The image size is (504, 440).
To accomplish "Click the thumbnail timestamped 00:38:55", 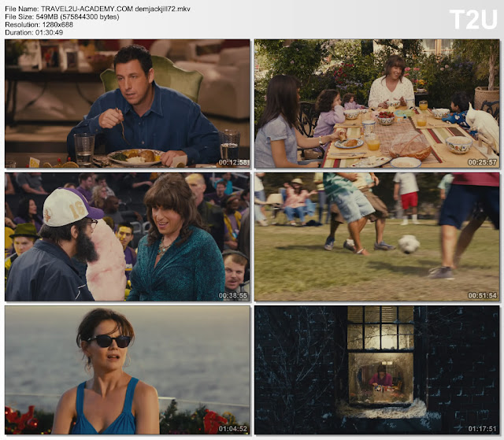I will click(x=128, y=237).
